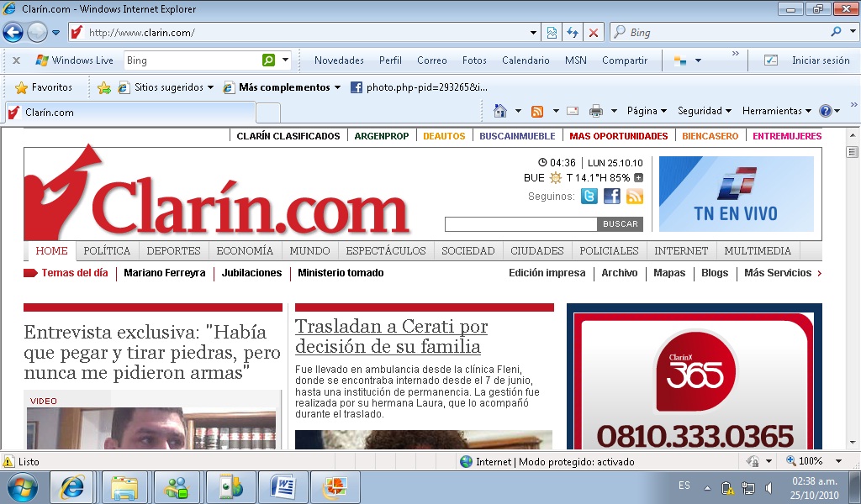Expand Windows Live search options dropdown
The image size is (861, 504).
click(x=286, y=60)
